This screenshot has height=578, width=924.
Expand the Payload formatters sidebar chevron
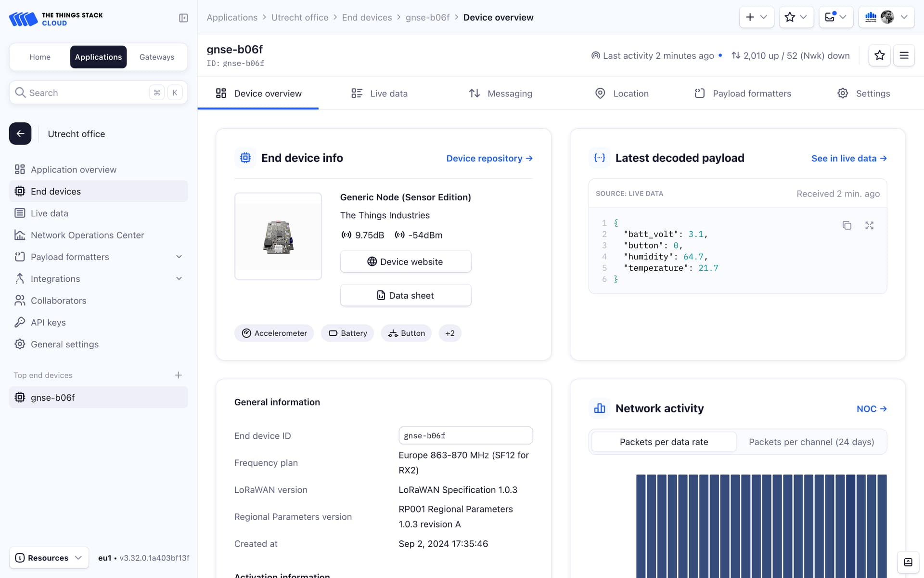click(179, 257)
